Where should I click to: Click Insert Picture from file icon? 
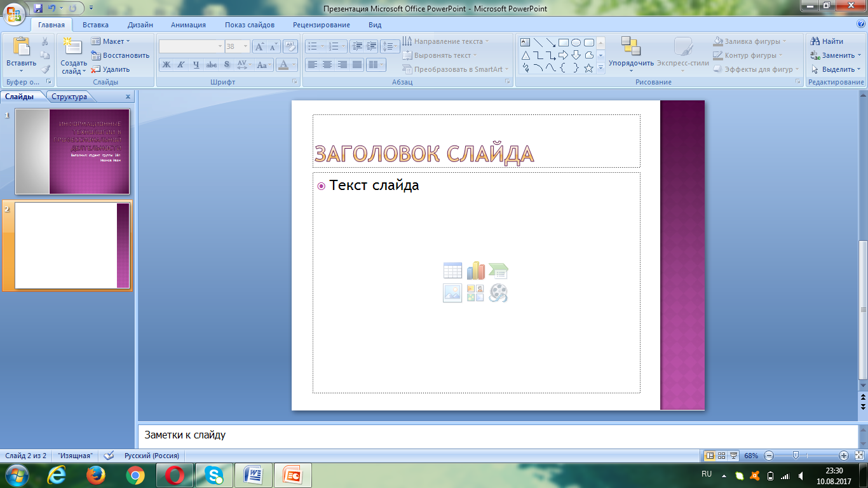[452, 293]
